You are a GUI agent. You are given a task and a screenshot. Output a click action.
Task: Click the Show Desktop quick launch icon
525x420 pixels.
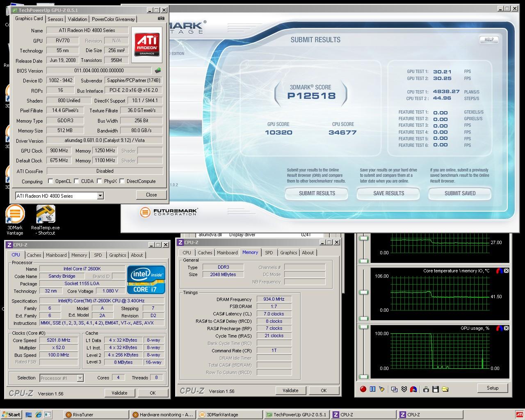[x=29, y=414]
